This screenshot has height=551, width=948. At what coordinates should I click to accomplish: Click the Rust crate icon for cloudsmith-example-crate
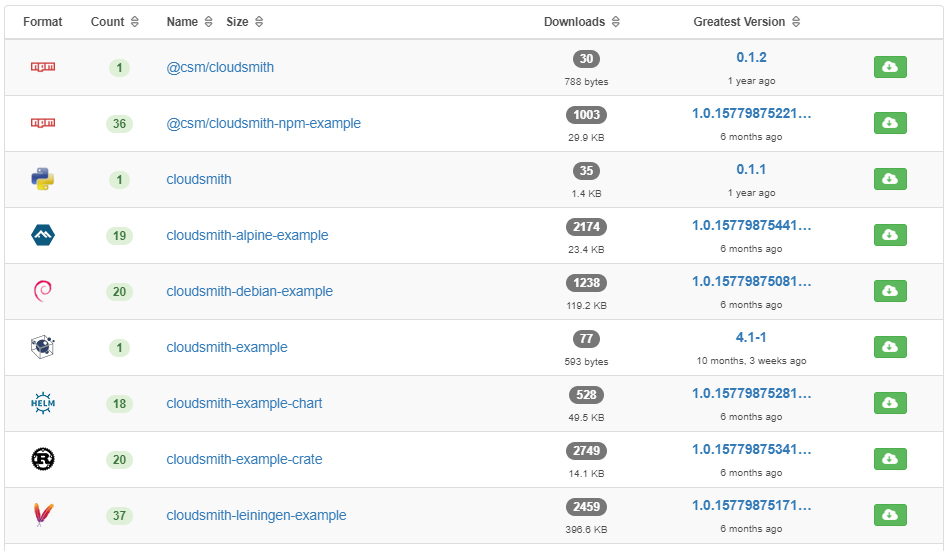[43, 459]
